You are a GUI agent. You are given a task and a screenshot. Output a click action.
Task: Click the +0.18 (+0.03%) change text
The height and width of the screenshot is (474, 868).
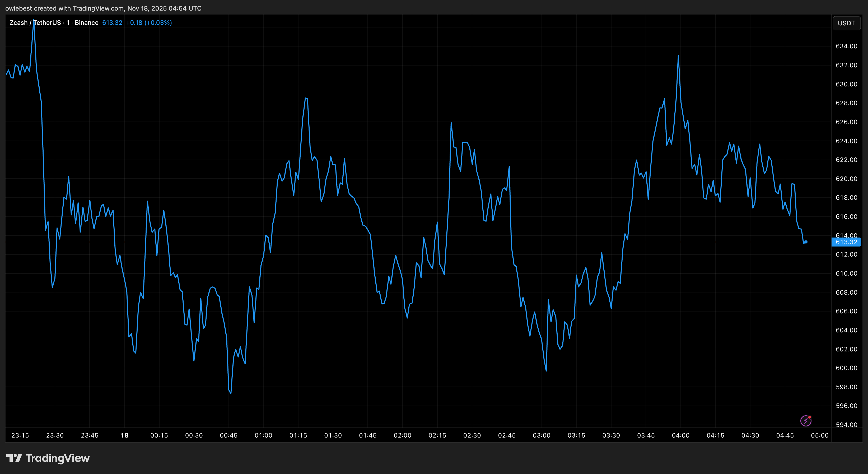point(149,22)
